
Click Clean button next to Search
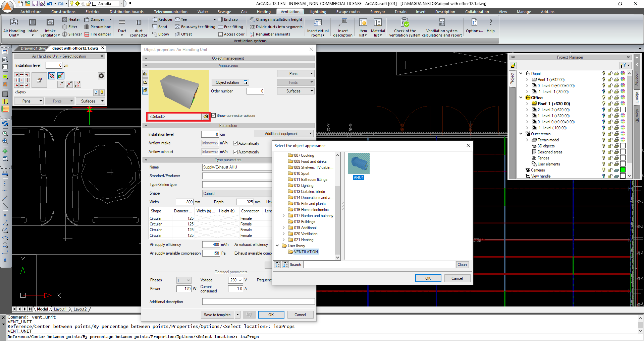pos(462,265)
